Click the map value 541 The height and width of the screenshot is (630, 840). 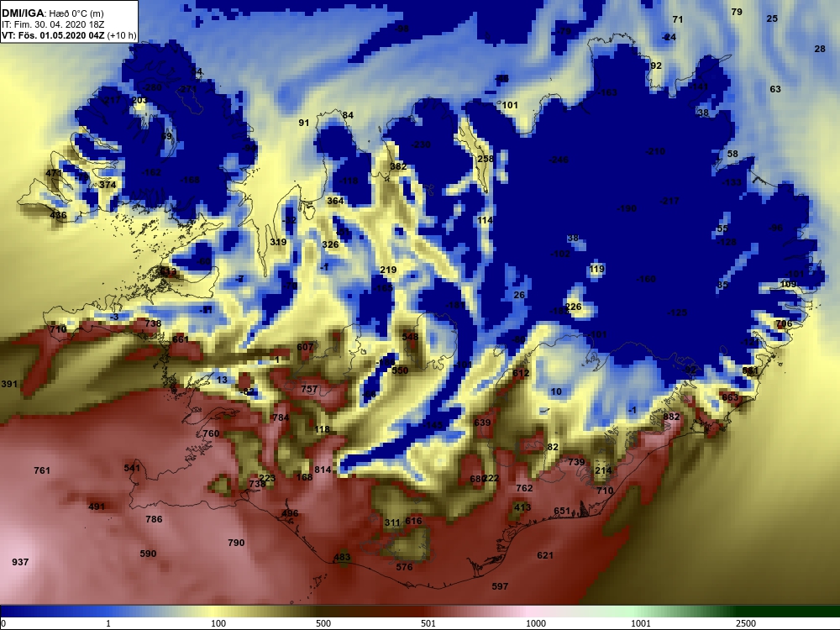pyautogui.click(x=132, y=468)
